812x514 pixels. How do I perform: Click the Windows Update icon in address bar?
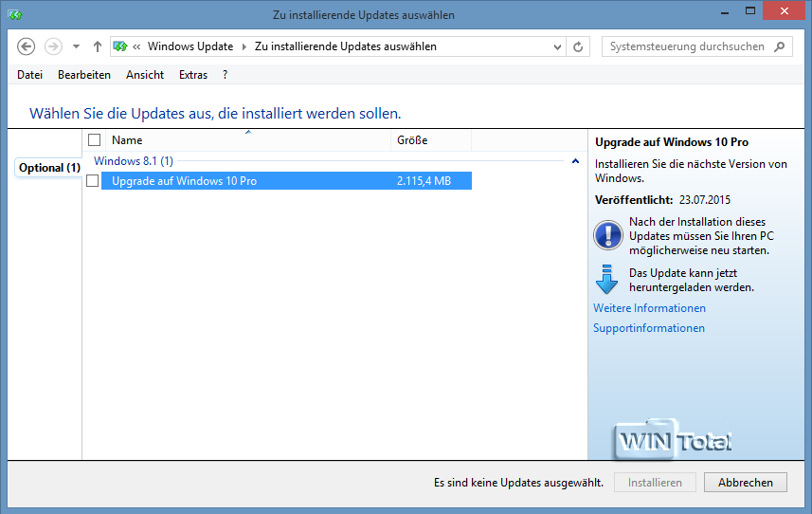coord(120,46)
